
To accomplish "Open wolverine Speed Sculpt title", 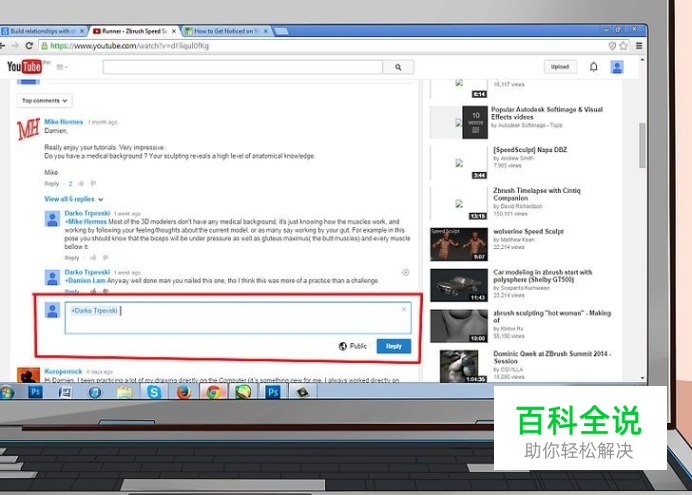I will pos(528,231).
